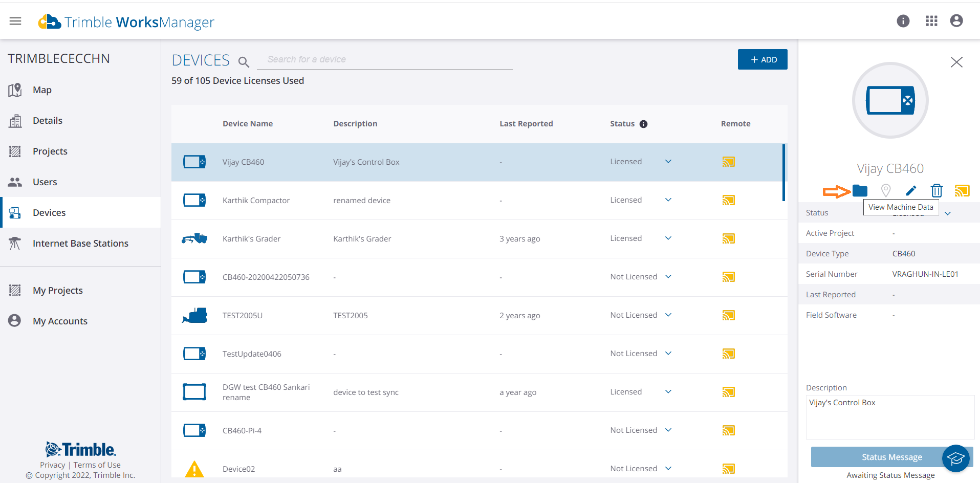Open Projects from the sidebar
The image size is (980, 483).
50,151
